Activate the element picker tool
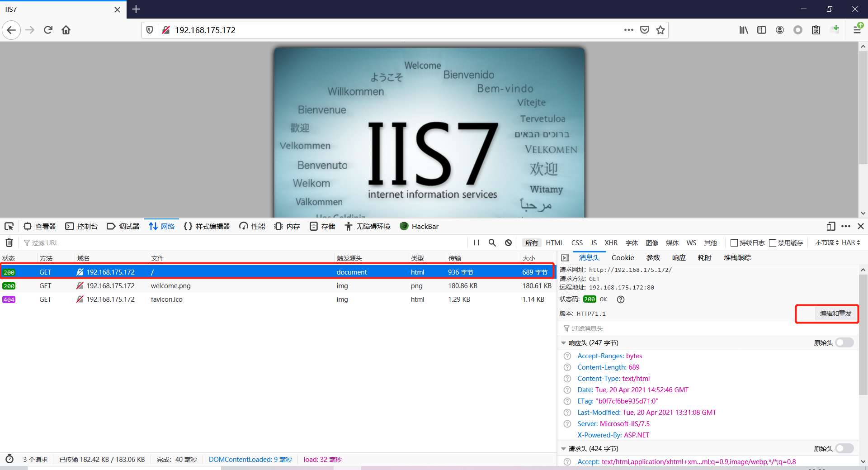The width and height of the screenshot is (868, 470). pyautogui.click(x=9, y=226)
